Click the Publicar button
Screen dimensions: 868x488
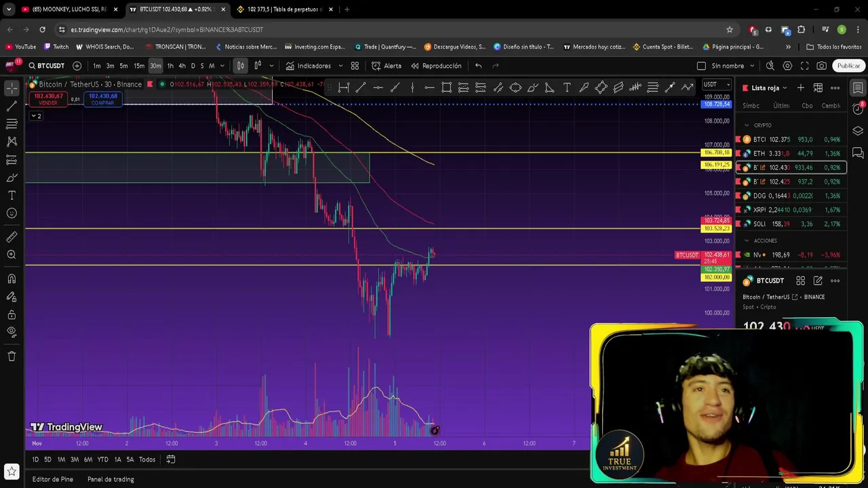click(x=848, y=66)
